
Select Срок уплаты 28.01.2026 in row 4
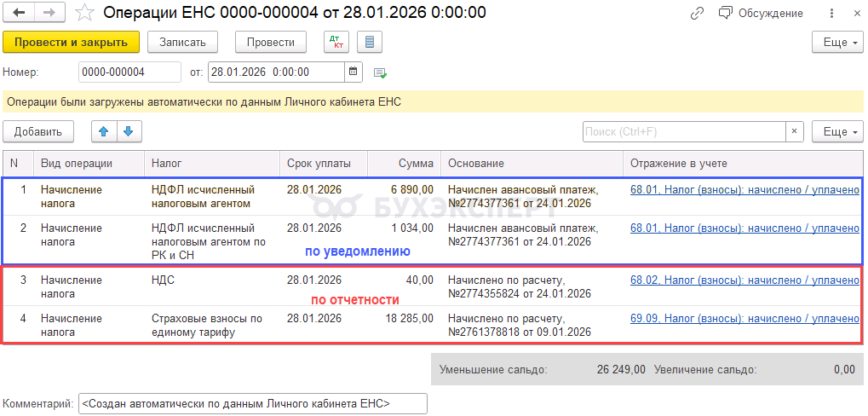tap(324, 325)
